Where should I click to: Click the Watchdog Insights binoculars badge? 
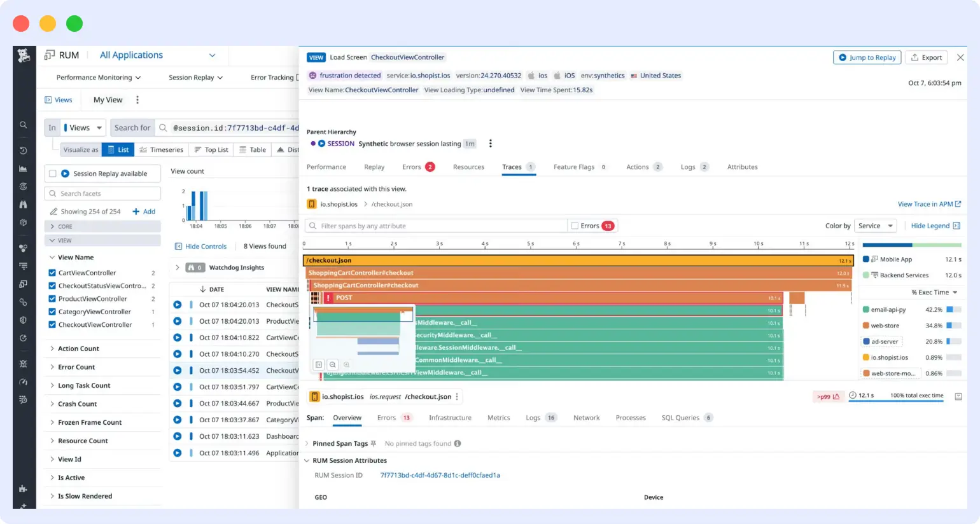195,268
